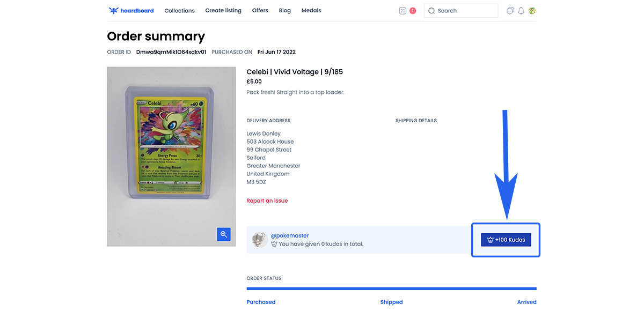The height and width of the screenshot is (318, 644).
Task: Select the Shipped order status step
Action: (391, 302)
